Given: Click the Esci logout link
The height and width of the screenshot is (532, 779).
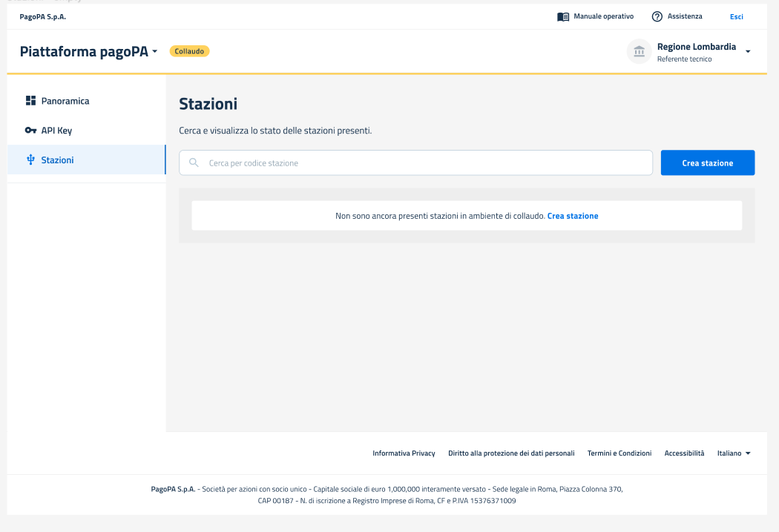Looking at the screenshot, I should point(736,16).
